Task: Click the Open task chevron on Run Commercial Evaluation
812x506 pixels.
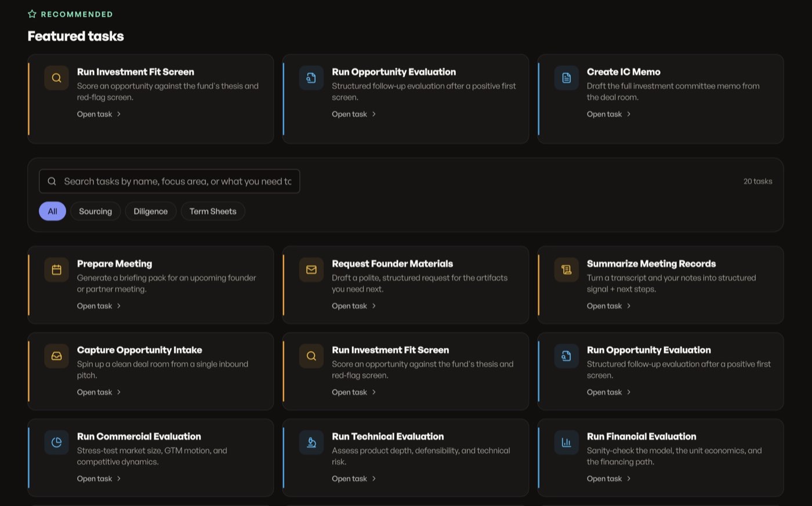Action: click(119, 479)
